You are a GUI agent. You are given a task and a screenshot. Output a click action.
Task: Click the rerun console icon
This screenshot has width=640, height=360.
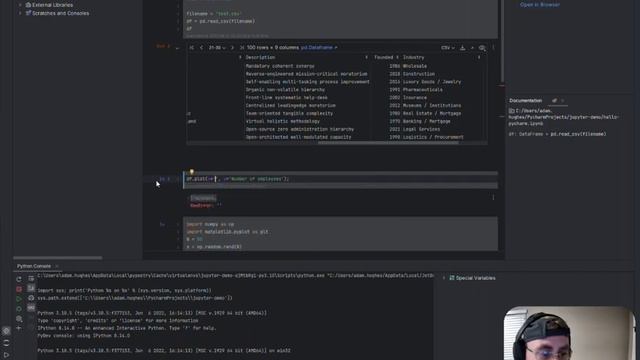click(x=19, y=279)
